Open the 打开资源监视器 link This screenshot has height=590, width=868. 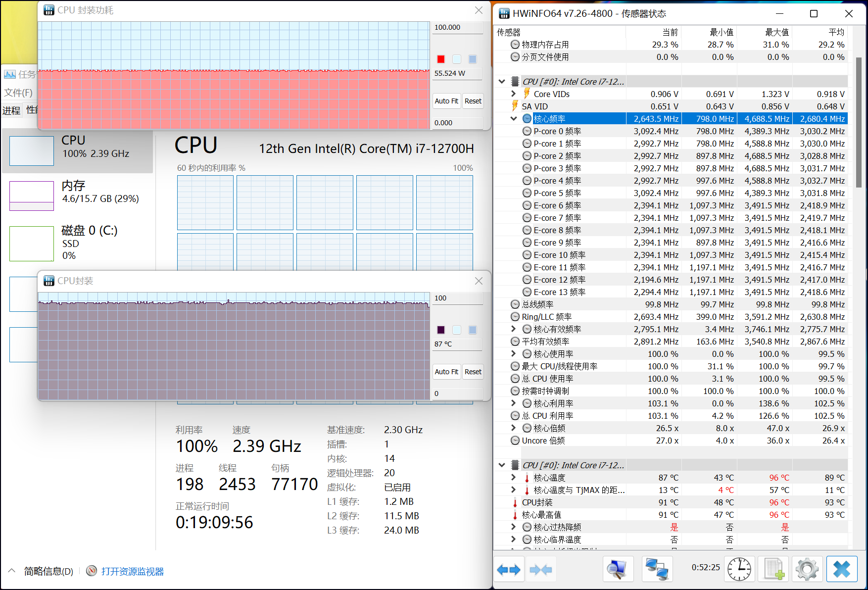click(132, 572)
